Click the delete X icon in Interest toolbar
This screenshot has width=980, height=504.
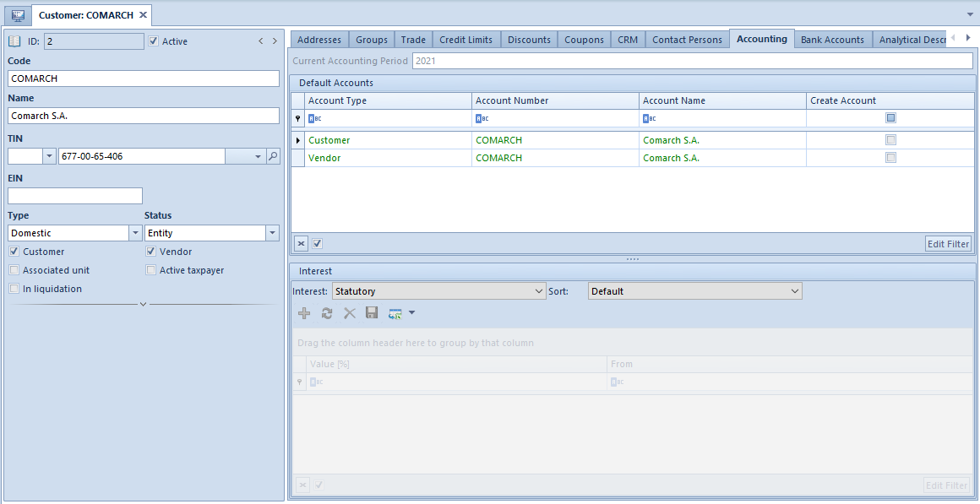[350, 313]
